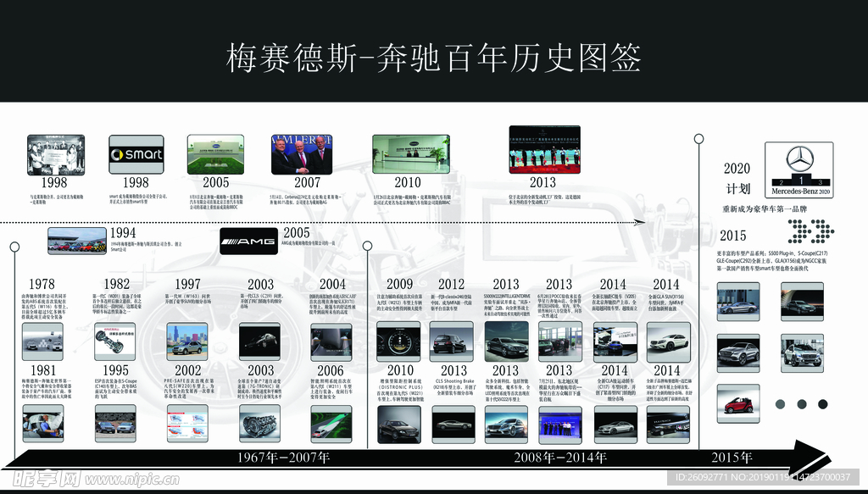Click the '1978' year heading
The height and width of the screenshot is (494, 868).
click(x=42, y=285)
